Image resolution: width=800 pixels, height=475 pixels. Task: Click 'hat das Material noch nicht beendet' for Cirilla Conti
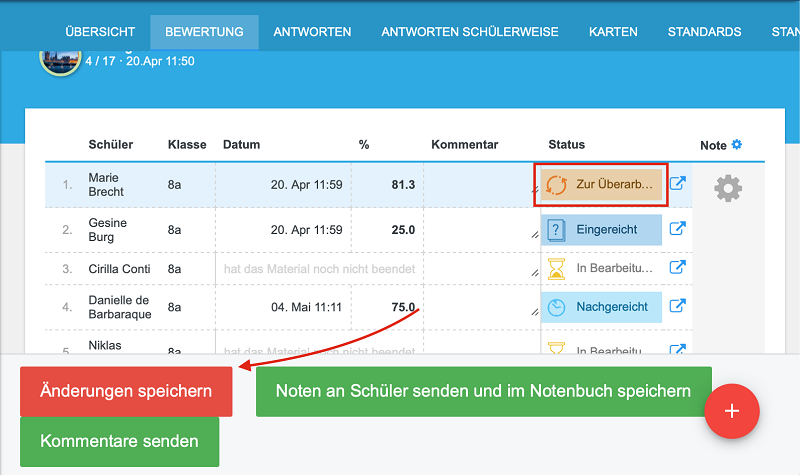(319, 269)
